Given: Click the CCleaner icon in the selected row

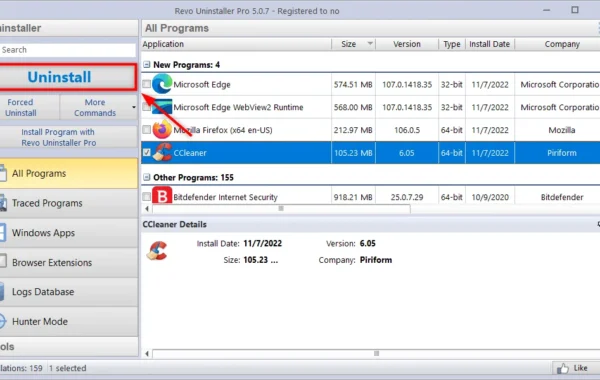Looking at the screenshot, I should 162,152.
